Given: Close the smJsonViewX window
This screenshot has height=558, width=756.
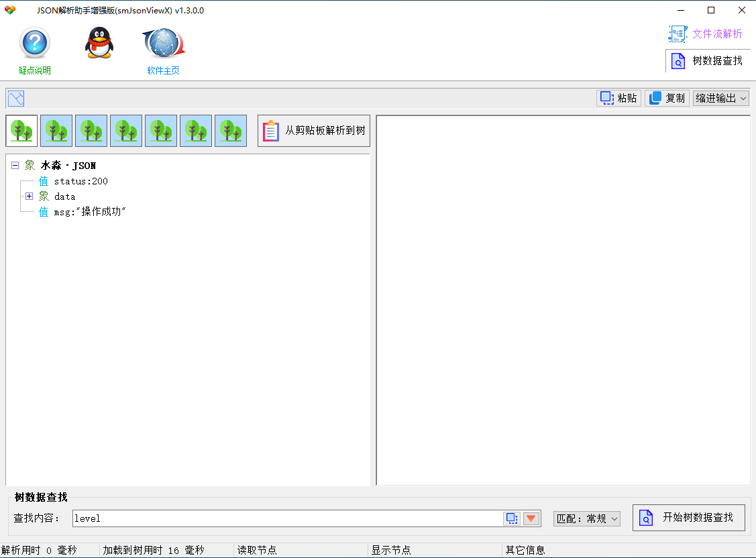Looking at the screenshot, I should [741, 10].
